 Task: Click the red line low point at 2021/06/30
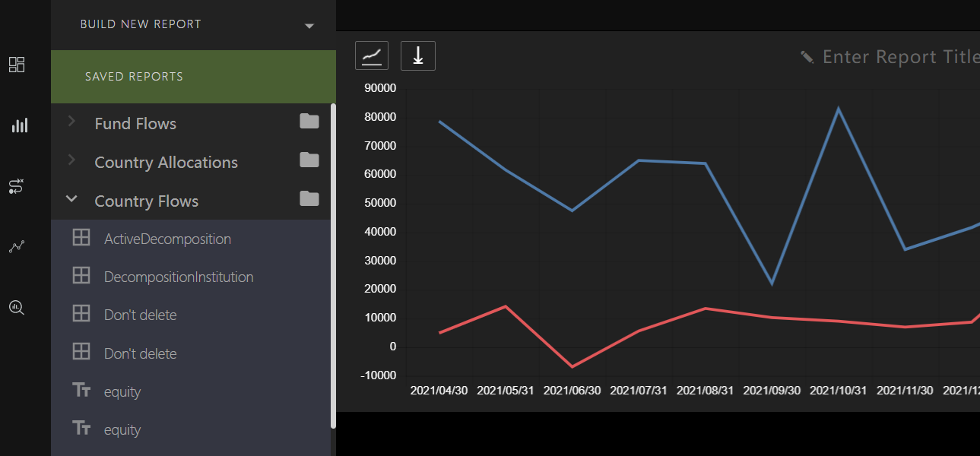pos(572,366)
